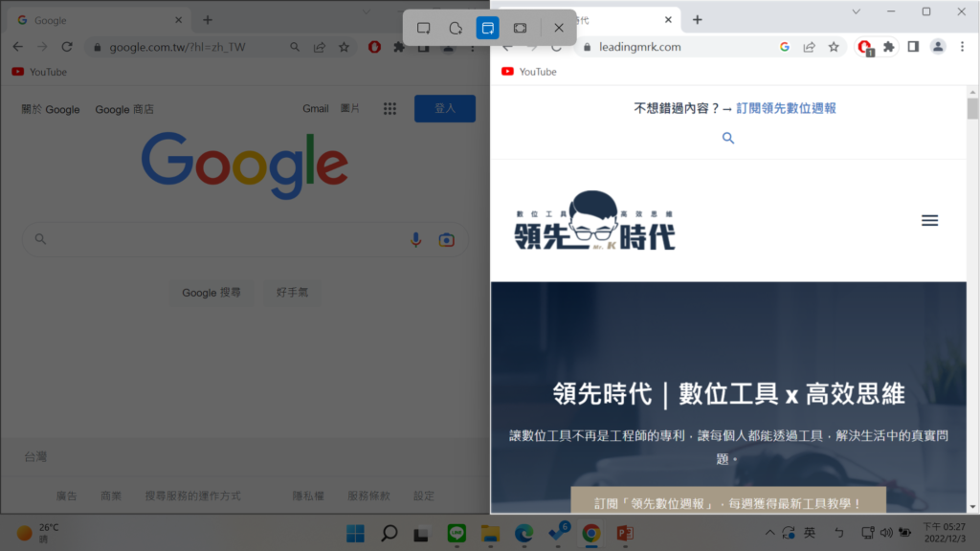Image resolution: width=980 pixels, height=551 pixels.
Task: Select fullscreen snip mode in snipping toolbar
Action: point(520,28)
